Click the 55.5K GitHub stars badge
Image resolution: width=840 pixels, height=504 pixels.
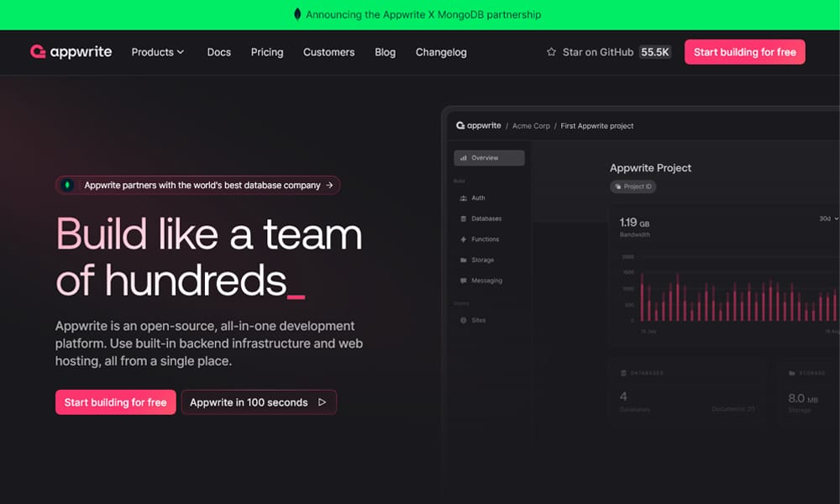click(654, 52)
